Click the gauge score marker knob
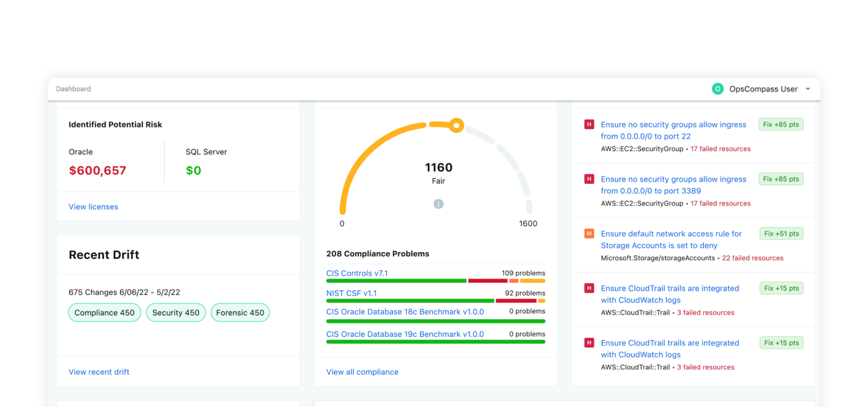Viewport: 868px width, 407px height. 457,125
